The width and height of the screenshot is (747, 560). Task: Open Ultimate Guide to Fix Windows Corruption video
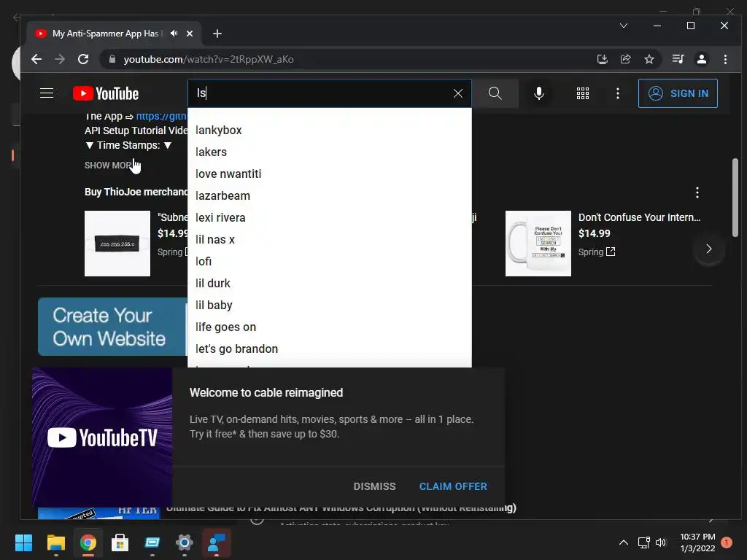pos(341,508)
